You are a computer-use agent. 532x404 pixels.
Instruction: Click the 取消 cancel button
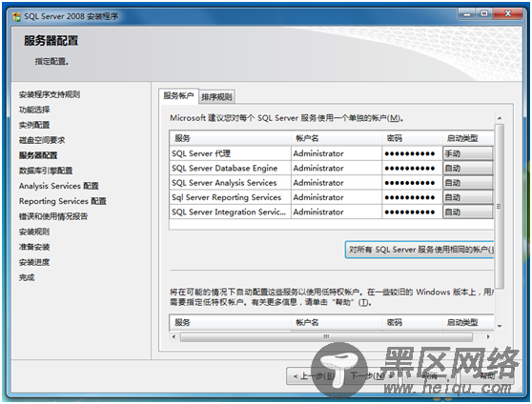tap(430, 375)
